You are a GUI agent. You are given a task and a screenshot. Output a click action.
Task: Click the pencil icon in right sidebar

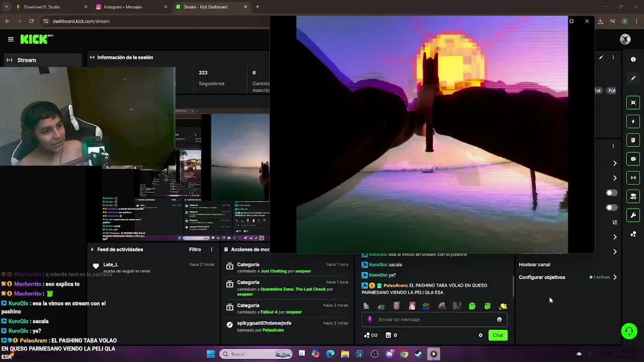[x=633, y=78]
